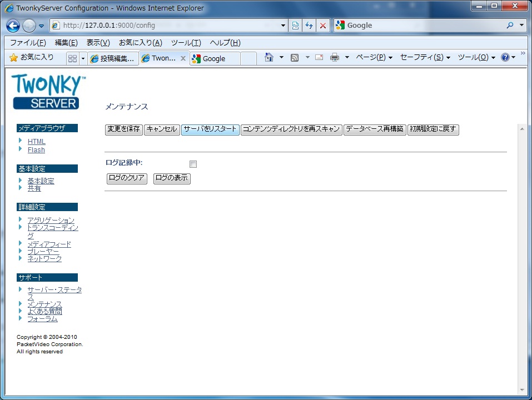
Task: Click the 初期設定に戻す button
Action: click(433, 129)
